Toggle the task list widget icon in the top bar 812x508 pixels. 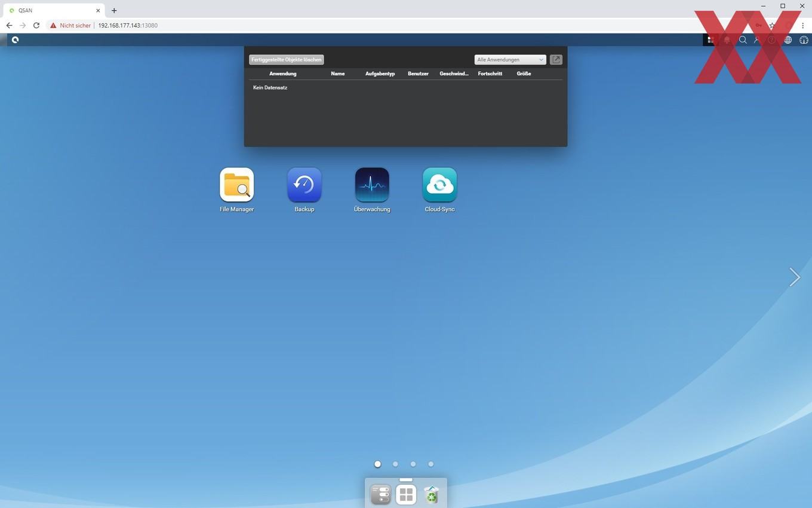[x=710, y=40]
